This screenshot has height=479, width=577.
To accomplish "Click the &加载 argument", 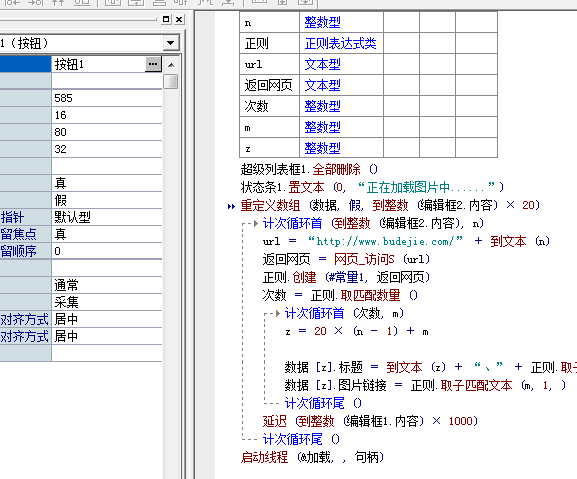I will (x=316, y=458).
